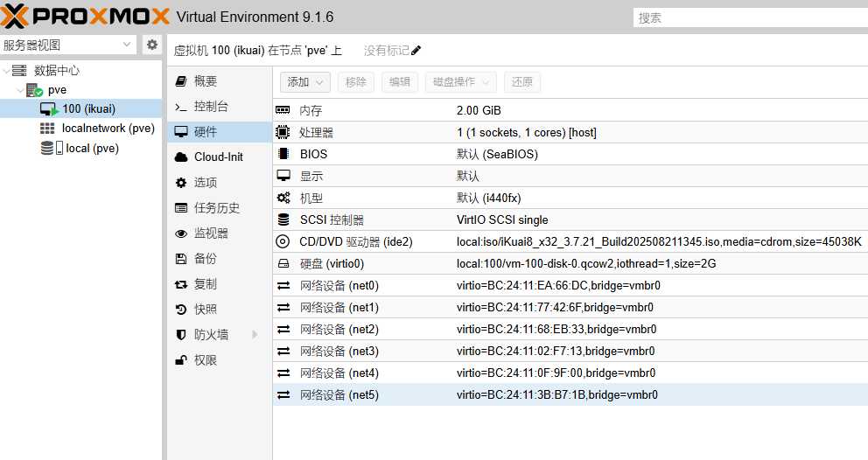This screenshot has width=868, height=460.
Task: Click the localnetwork grid icon
Action: coord(47,129)
